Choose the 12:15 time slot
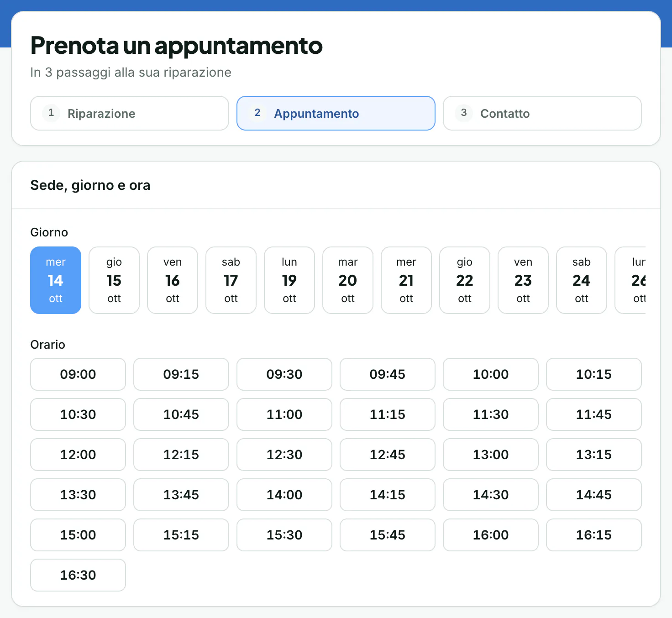This screenshot has height=618, width=672. tap(181, 455)
